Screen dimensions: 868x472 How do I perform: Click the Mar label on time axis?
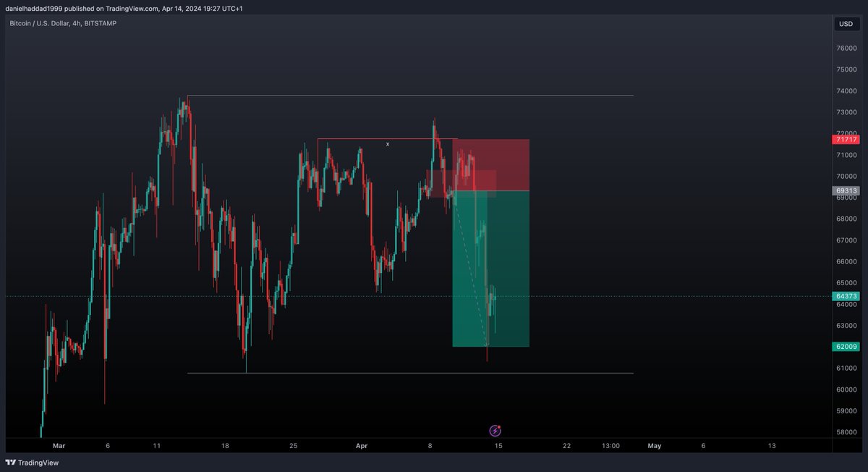(x=59, y=446)
